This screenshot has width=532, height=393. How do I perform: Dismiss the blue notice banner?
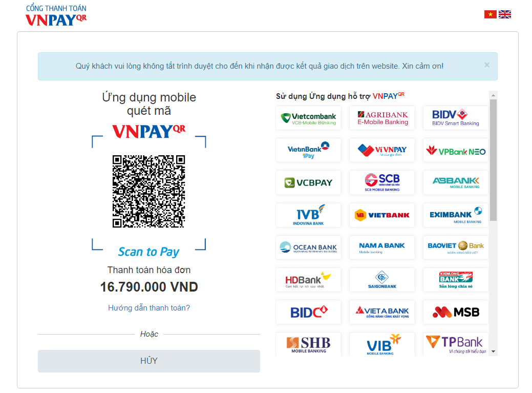[487, 65]
